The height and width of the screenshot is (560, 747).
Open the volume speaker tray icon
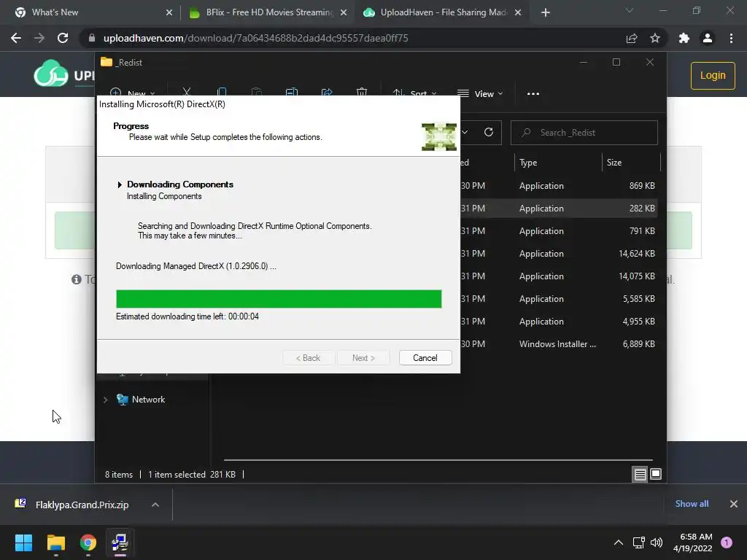(657, 542)
